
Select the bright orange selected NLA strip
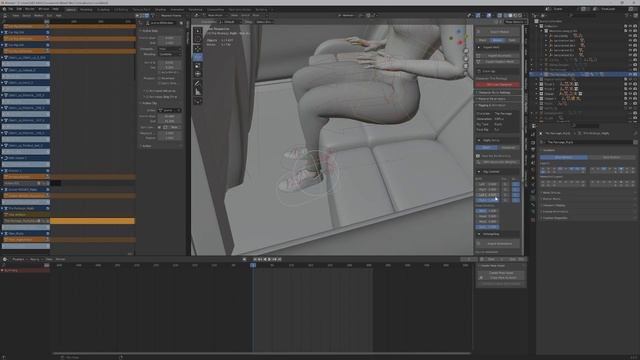[x=92, y=221]
